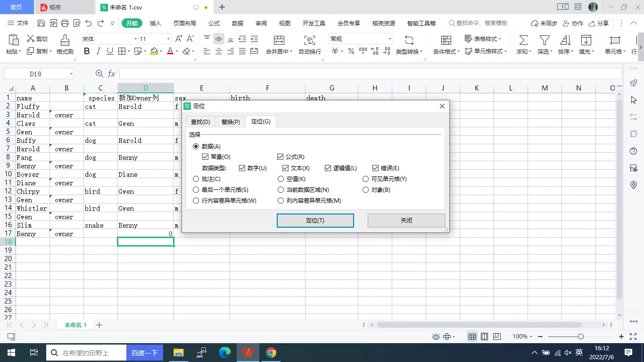This screenshot has width=644, height=362.
Task: Expand the 条件格式 dropdown
Action: click(x=458, y=52)
